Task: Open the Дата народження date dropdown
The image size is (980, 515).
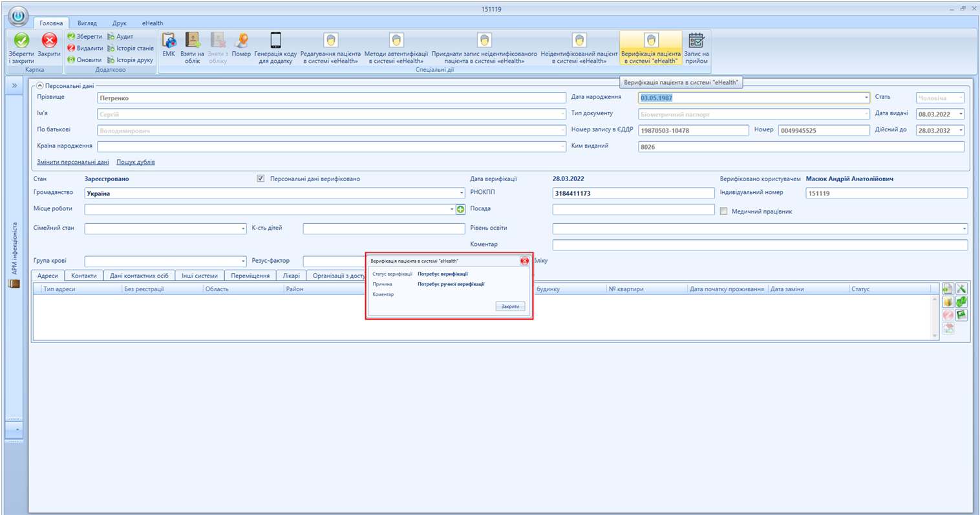Action: (x=866, y=98)
